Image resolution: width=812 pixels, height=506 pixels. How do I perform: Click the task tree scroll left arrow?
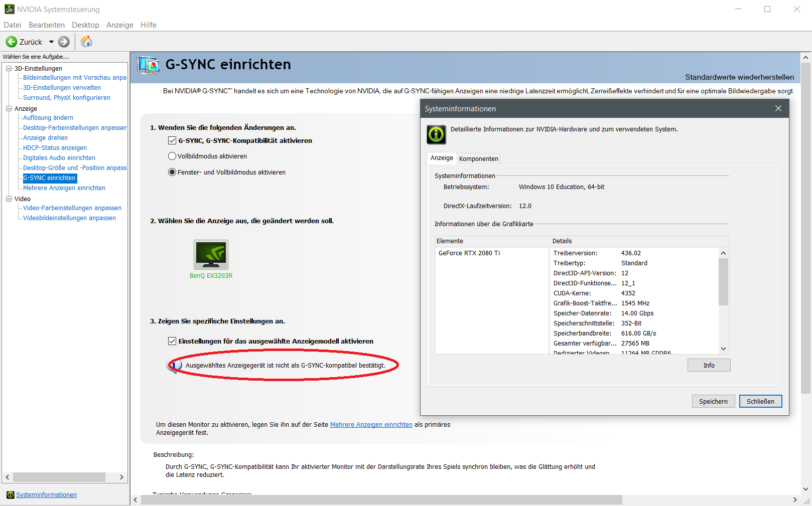pyautogui.click(x=8, y=477)
